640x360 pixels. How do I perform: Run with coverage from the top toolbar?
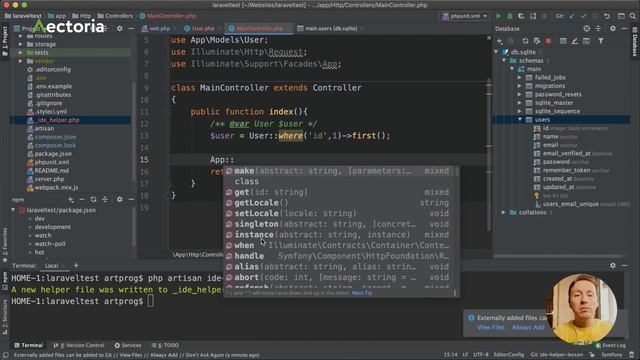coord(521,16)
